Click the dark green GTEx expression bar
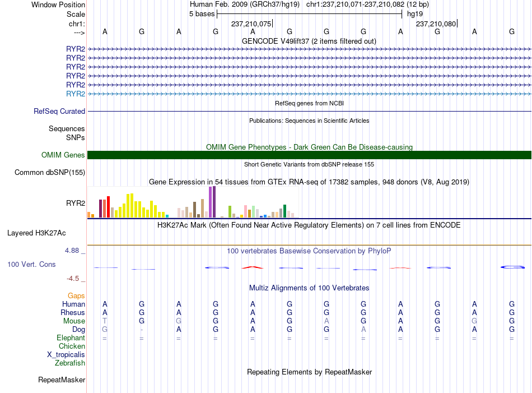 (x=284, y=211)
